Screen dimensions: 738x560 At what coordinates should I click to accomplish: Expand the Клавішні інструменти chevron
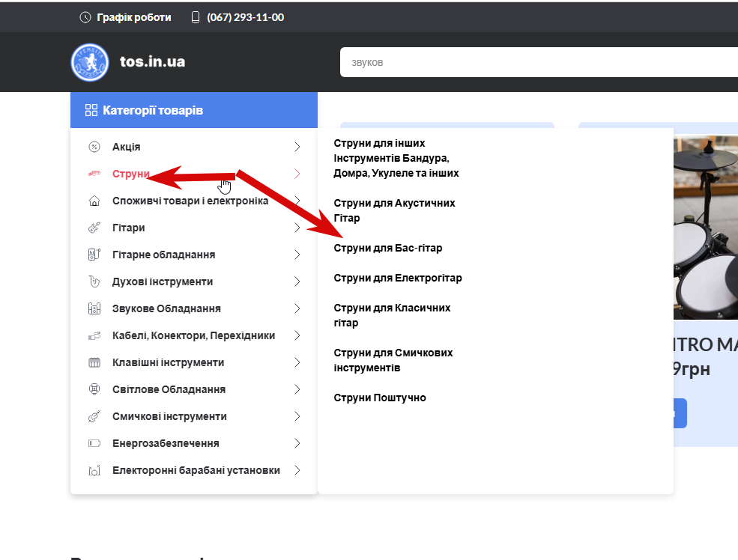click(x=297, y=362)
